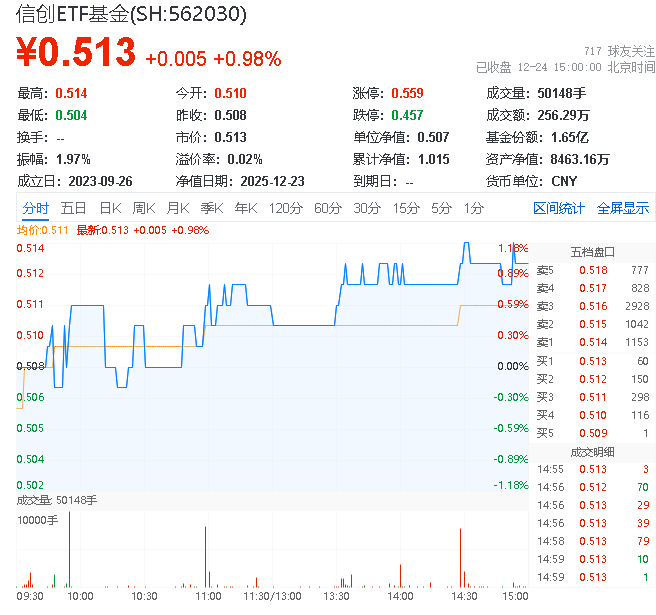Select the 5分 interval tab
The image size is (656, 615).
[441, 208]
